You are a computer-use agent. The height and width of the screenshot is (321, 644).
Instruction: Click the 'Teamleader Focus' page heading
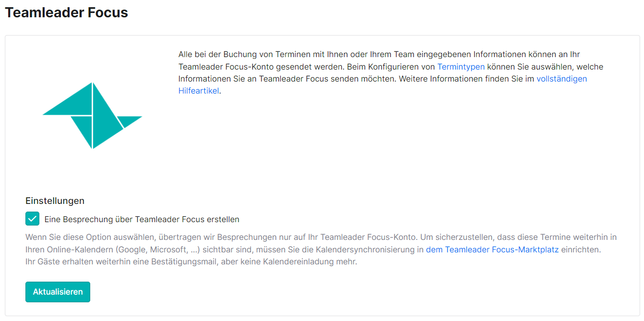[66, 12]
